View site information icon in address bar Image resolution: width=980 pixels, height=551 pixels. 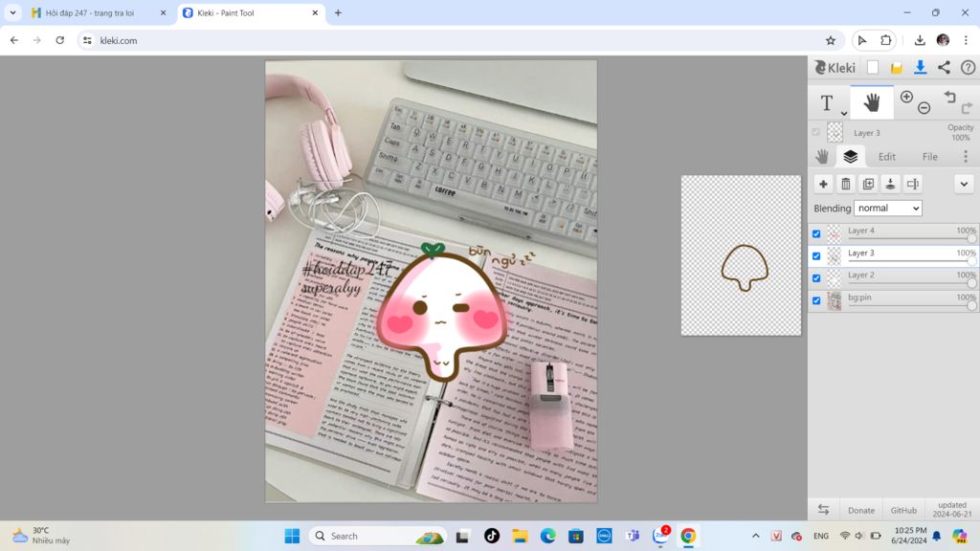(x=87, y=40)
